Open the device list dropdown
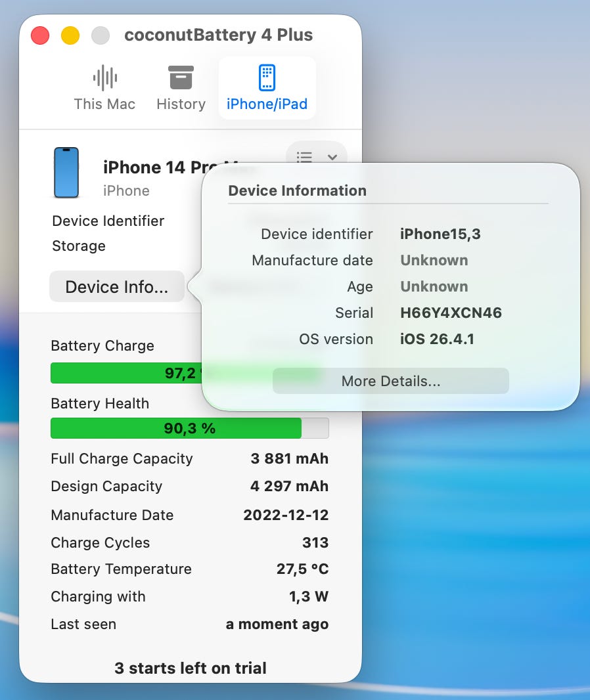Viewport: 590px width, 700px height. click(x=317, y=157)
